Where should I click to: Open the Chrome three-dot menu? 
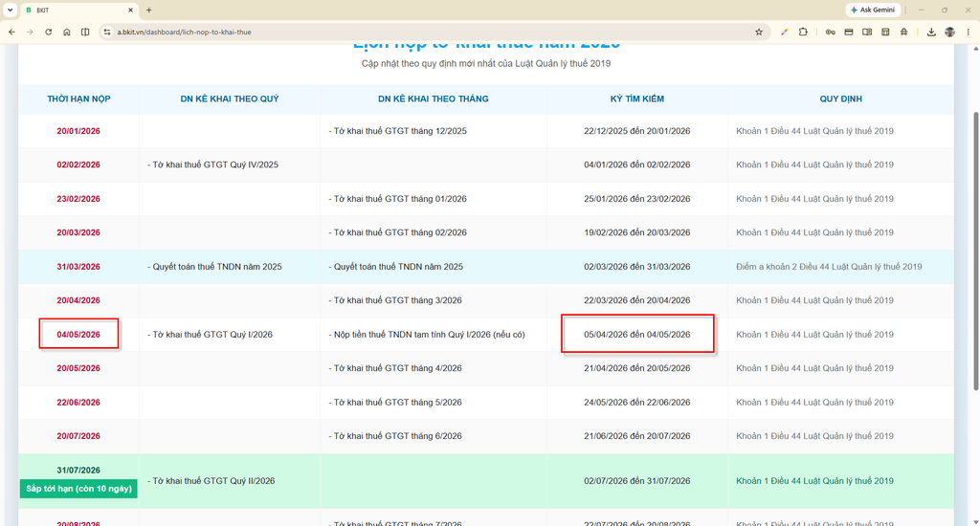click(969, 32)
